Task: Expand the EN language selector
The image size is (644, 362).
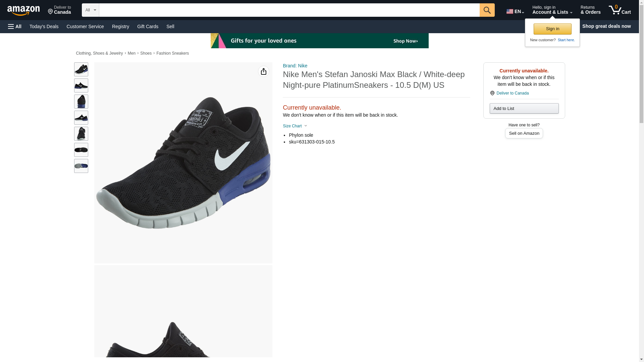Action: (515, 11)
